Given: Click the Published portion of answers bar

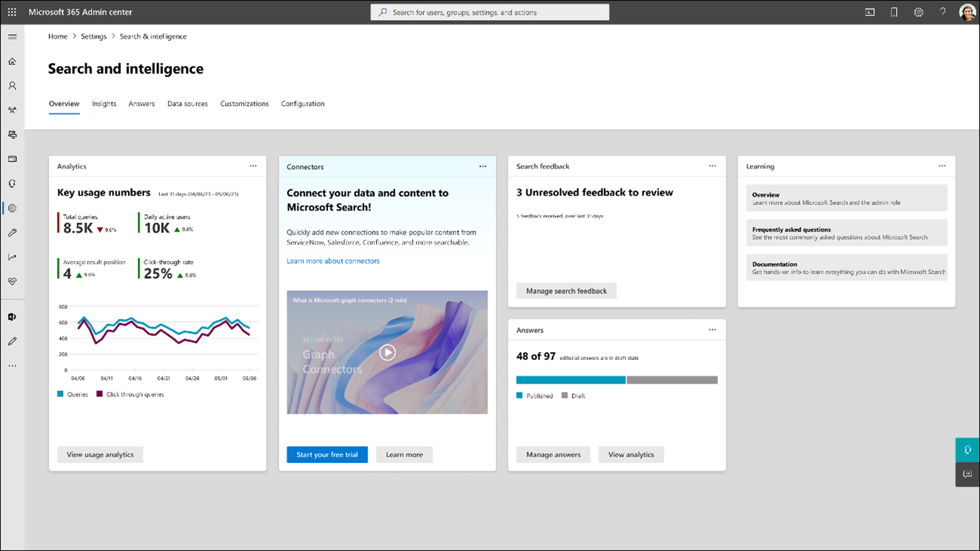Looking at the screenshot, I should [x=570, y=380].
